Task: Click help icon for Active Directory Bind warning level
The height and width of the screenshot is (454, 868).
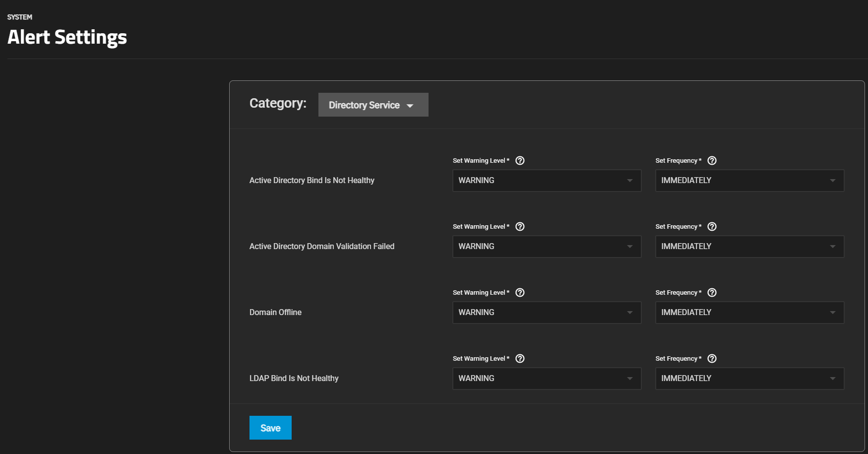Action: coord(520,161)
